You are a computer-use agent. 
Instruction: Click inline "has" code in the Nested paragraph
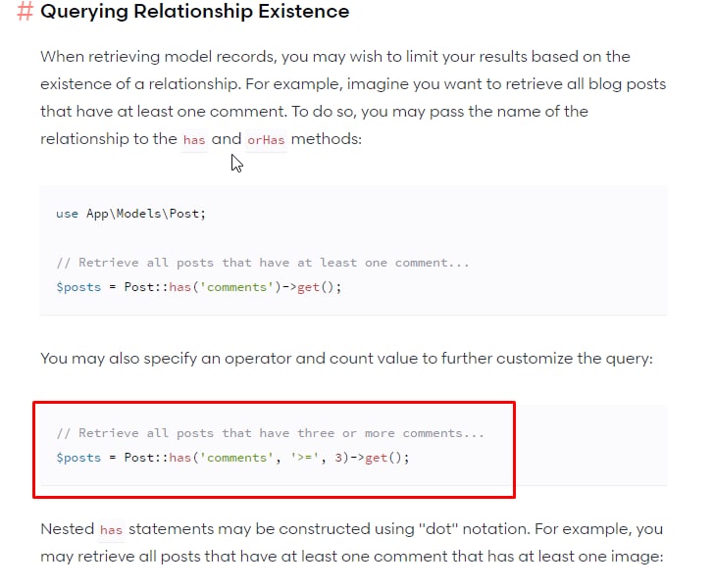point(111,530)
